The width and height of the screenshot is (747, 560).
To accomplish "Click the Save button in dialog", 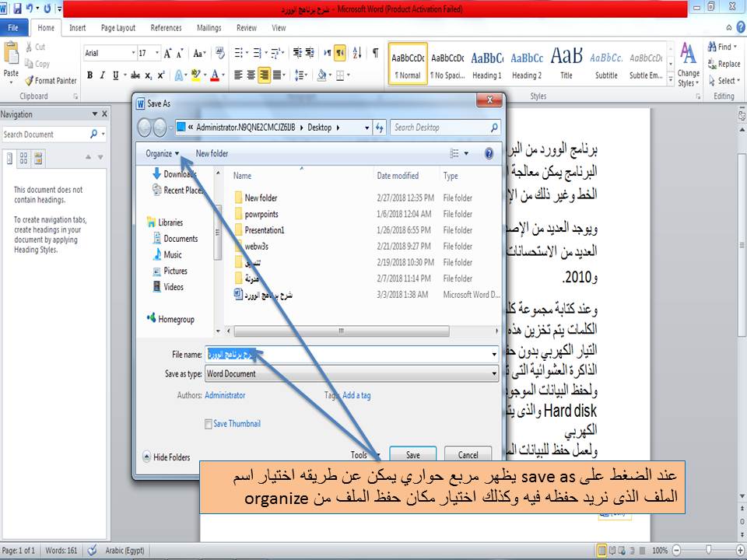I will (x=413, y=455).
